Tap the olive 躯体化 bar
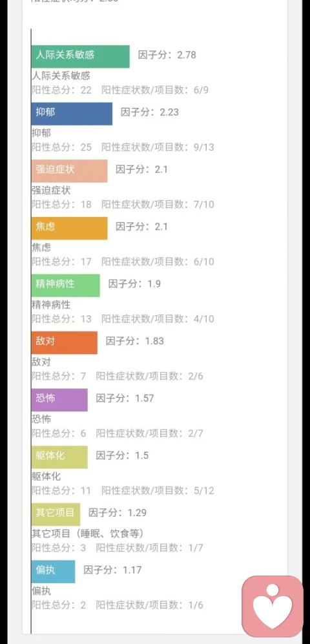The width and height of the screenshot is (310, 644). (59, 457)
